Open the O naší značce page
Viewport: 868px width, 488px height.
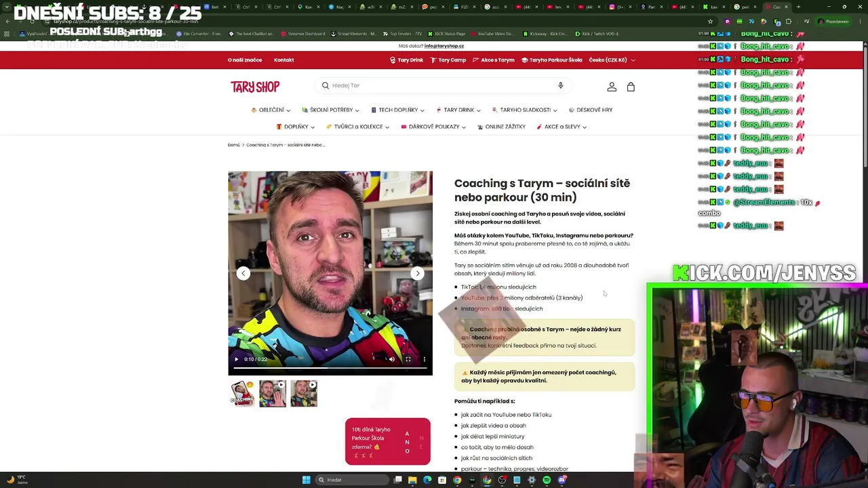245,60
